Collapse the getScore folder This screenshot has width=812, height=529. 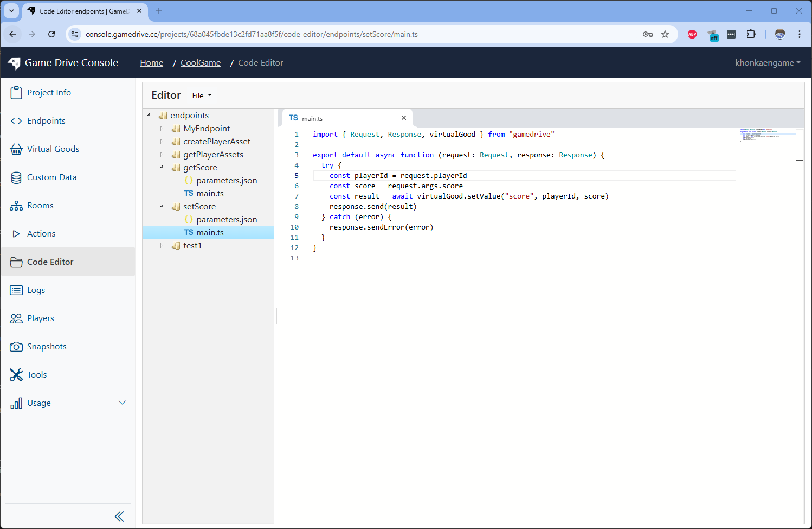tap(162, 167)
